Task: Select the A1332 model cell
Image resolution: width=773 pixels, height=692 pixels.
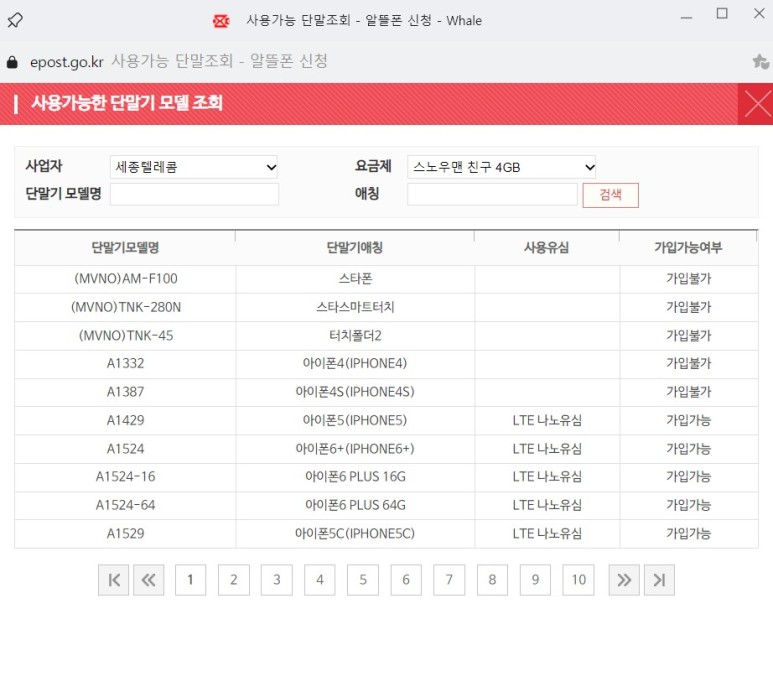Action: coord(125,364)
